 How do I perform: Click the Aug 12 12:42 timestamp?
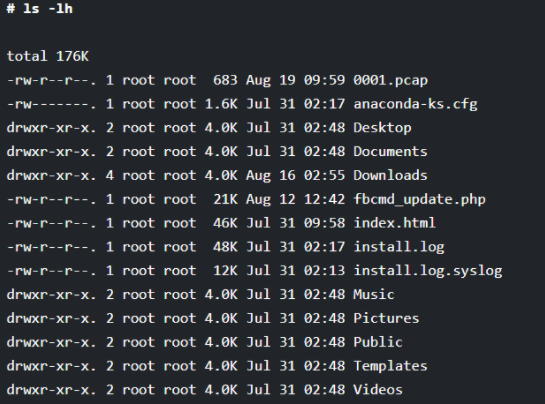(295, 200)
